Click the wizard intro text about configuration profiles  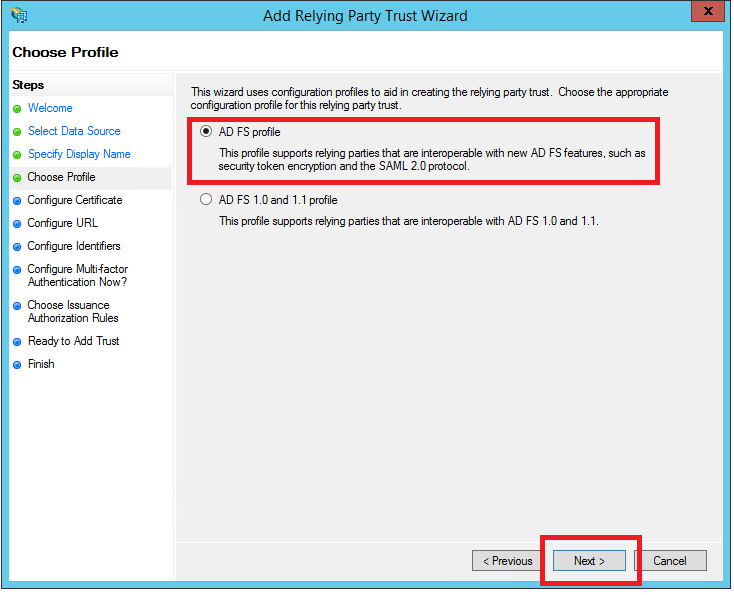(429, 98)
